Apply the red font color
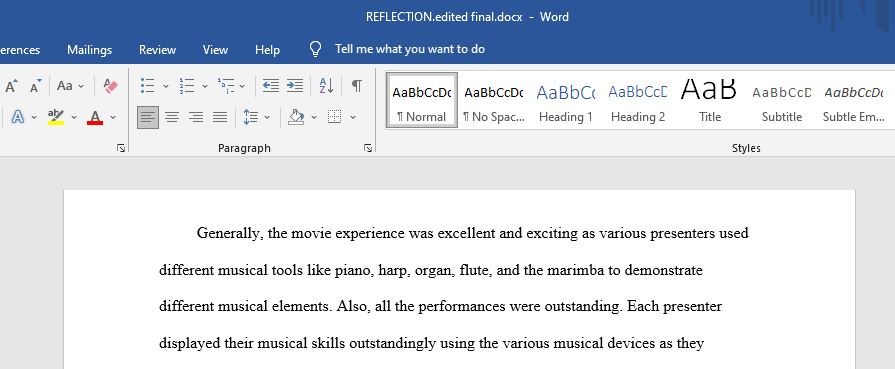This screenshot has width=895, height=369. [95, 117]
